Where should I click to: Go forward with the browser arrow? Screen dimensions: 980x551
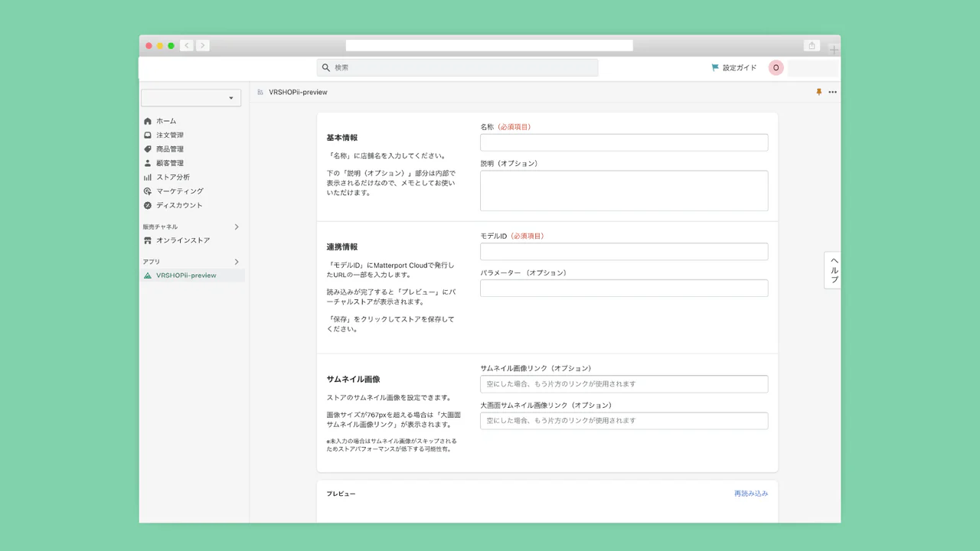point(202,46)
